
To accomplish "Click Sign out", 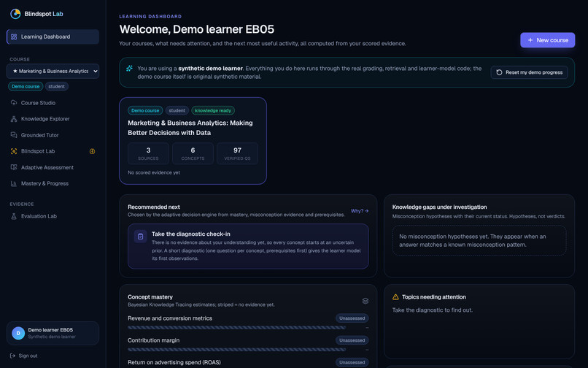I will coord(23,356).
